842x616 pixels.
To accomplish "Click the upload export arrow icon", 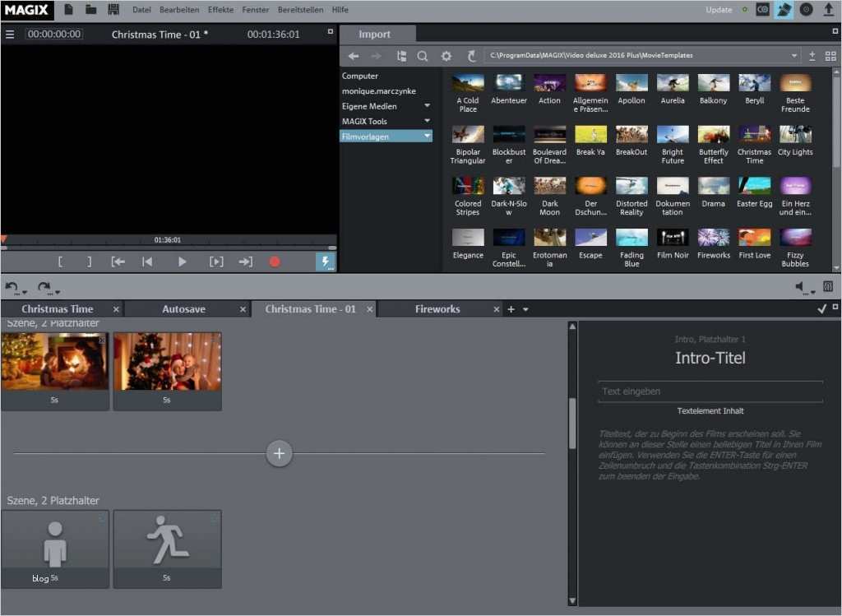I will [828, 10].
